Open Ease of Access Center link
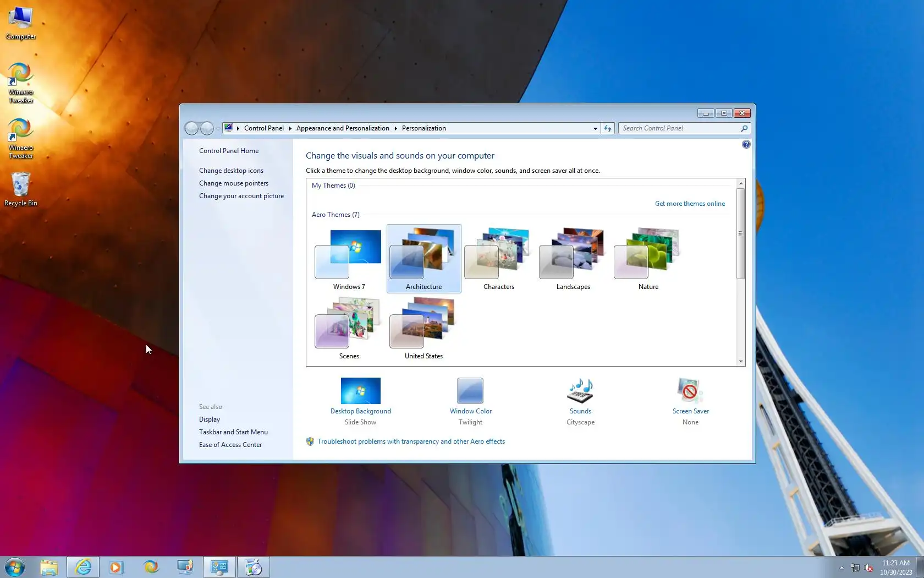Image resolution: width=924 pixels, height=578 pixels. point(230,445)
